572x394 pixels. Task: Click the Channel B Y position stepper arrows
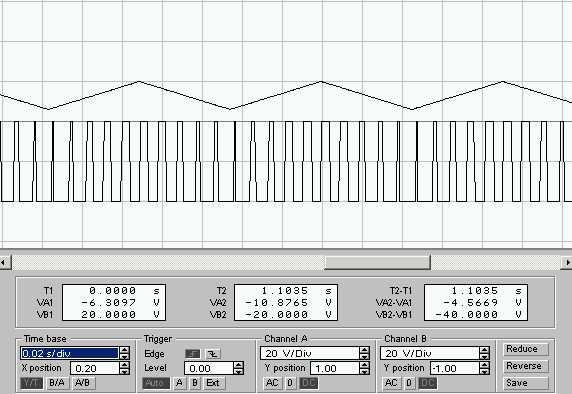pyautogui.click(x=484, y=368)
